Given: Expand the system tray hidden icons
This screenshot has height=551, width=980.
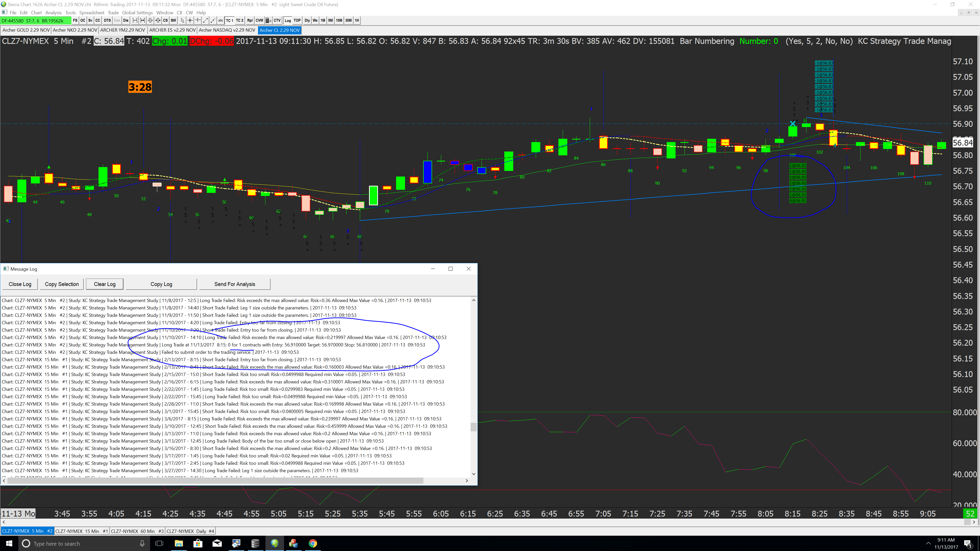Looking at the screenshot, I should [928, 543].
